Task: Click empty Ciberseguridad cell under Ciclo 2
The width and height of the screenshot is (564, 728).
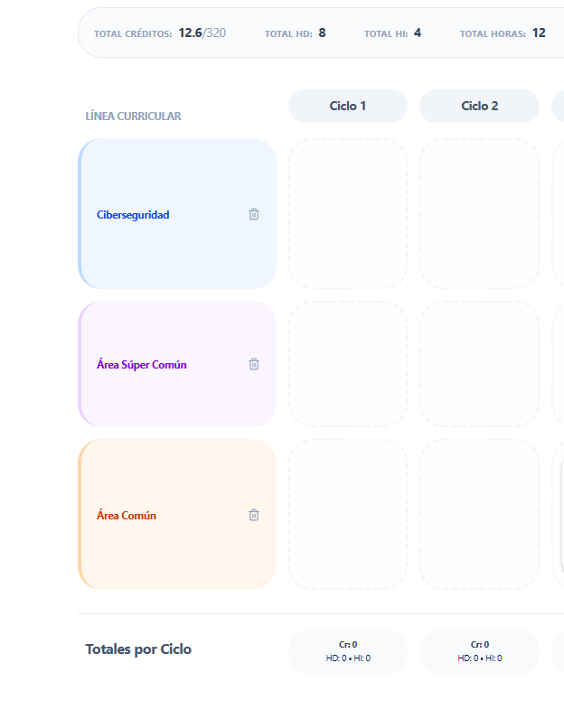Action: [479, 214]
